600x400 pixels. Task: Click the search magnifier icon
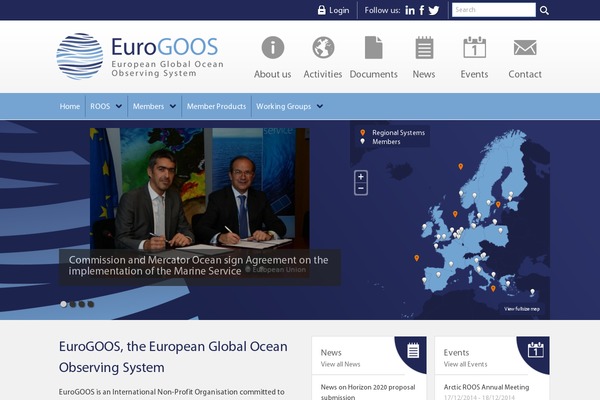tap(544, 10)
